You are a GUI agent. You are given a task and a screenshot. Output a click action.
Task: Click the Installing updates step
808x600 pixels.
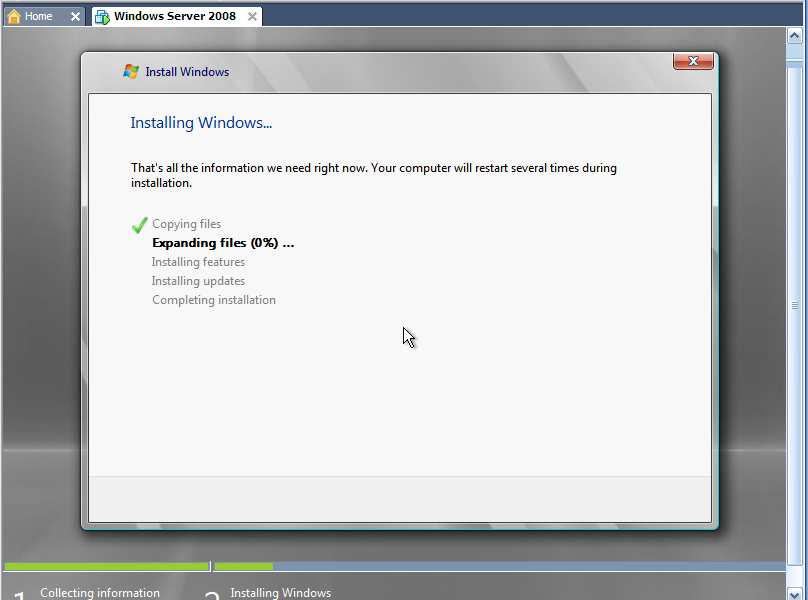(198, 281)
